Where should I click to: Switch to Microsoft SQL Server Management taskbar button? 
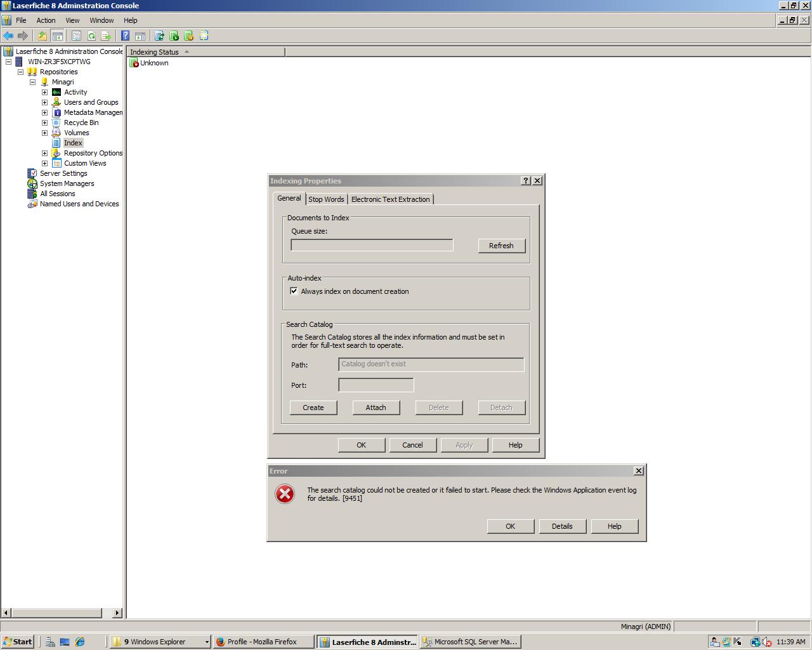pos(471,642)
